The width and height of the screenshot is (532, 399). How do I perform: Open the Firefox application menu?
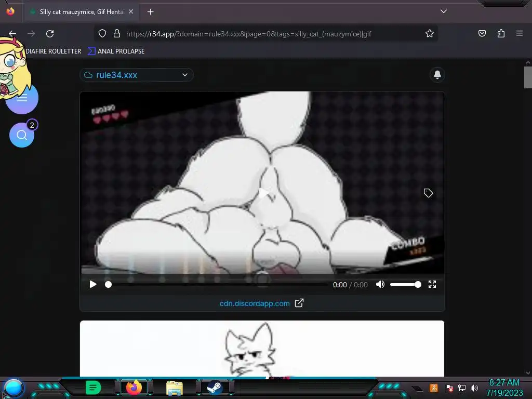point(520,33)
